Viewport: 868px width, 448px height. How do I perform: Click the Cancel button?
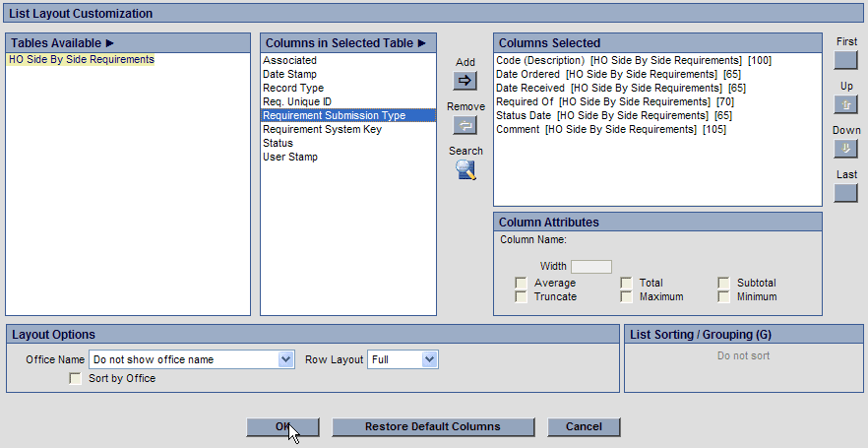point(584,427)
